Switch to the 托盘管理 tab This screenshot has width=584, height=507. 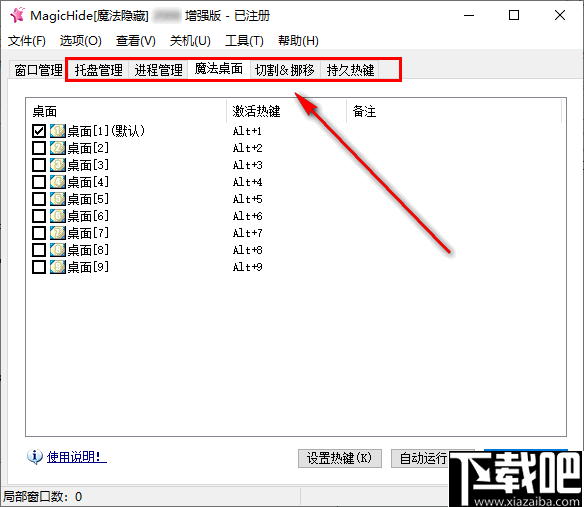(x=98, y=70)
